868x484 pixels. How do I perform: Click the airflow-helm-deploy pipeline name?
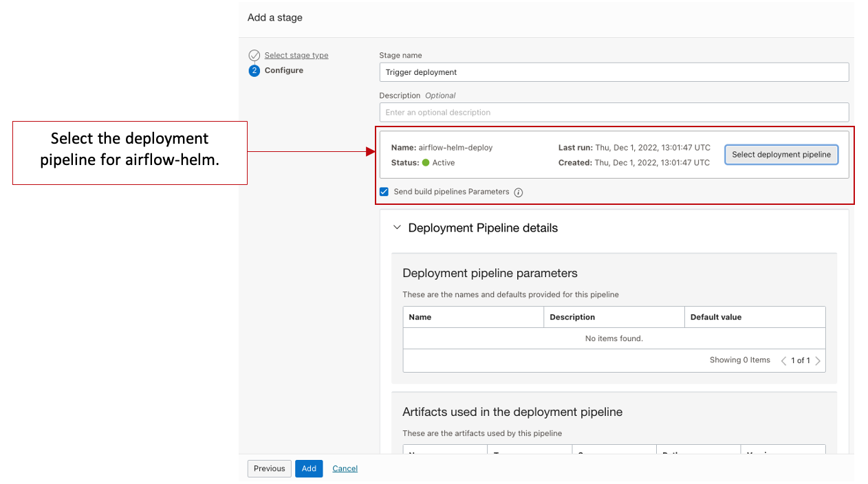455,148
